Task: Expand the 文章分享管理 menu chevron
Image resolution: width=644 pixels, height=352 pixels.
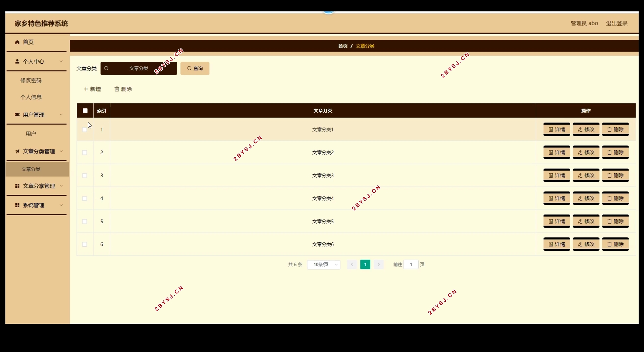Action: point(61,186)
